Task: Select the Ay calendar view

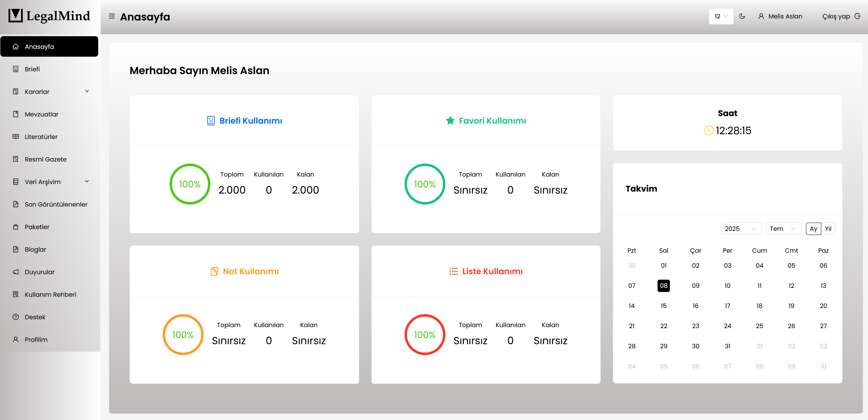Action: click(x=813, y=229)
